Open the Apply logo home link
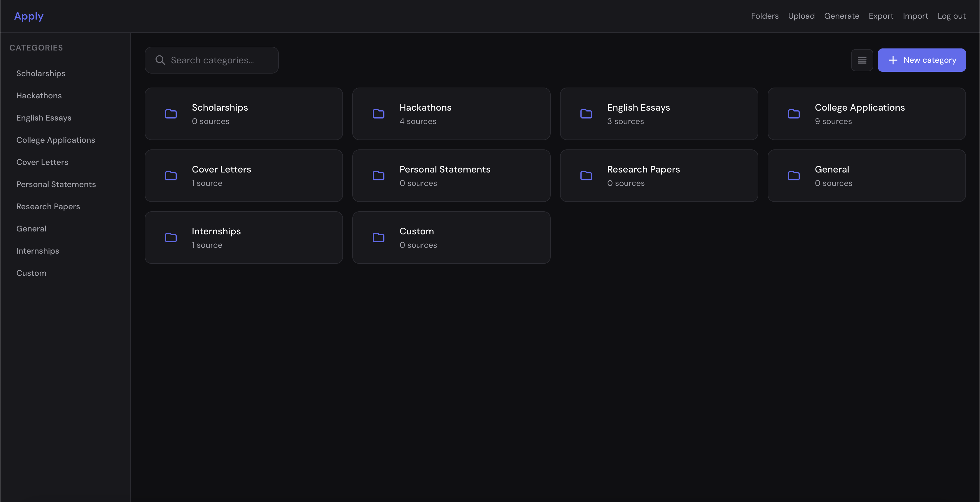This screenshot has width=980, height=502. [29, 16]
